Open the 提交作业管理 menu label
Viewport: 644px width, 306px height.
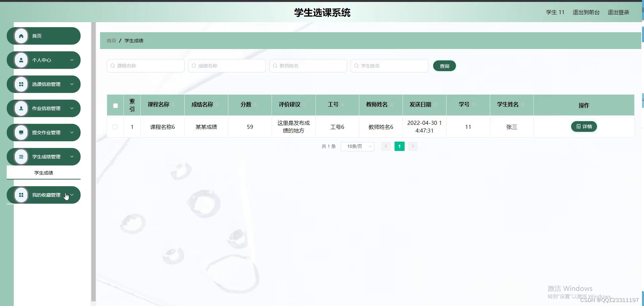(x=46, y=133)
